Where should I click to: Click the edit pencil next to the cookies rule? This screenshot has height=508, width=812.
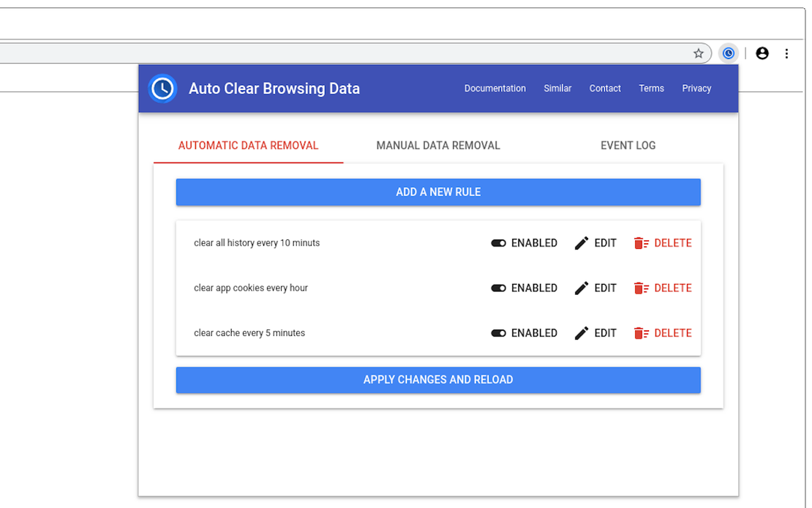point(582,288)
